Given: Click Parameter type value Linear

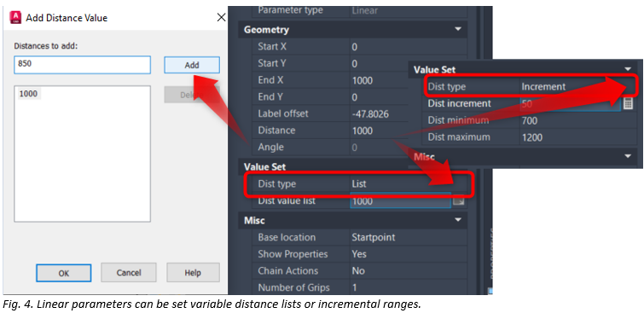Looking at the screenshot, I should 365,11.
